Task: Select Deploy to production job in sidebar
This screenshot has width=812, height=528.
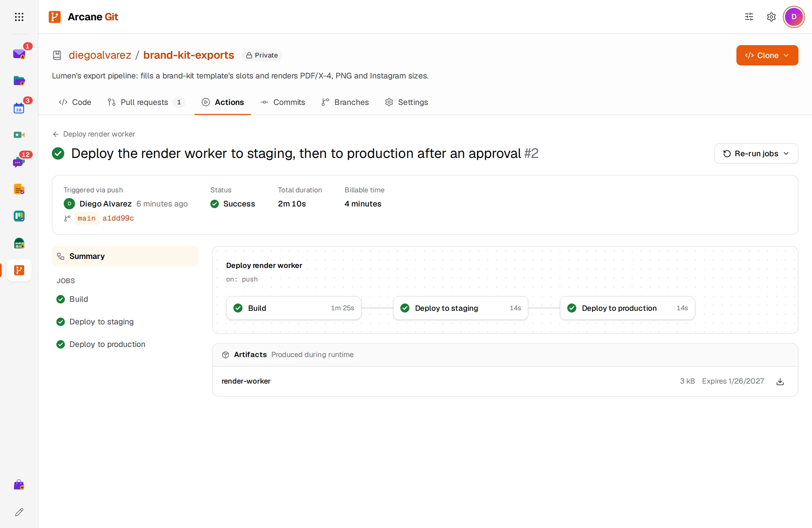Action: pyautogui.click(x=125, y=344)
